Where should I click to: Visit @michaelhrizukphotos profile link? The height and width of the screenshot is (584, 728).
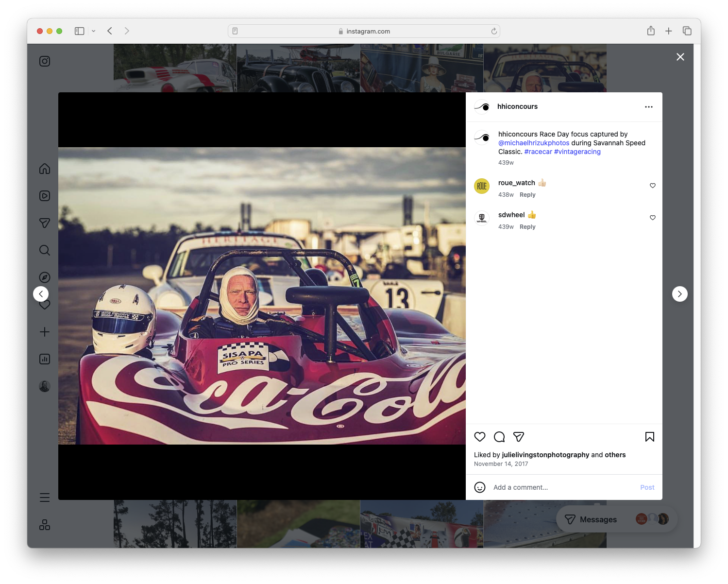tap(534, 143)
